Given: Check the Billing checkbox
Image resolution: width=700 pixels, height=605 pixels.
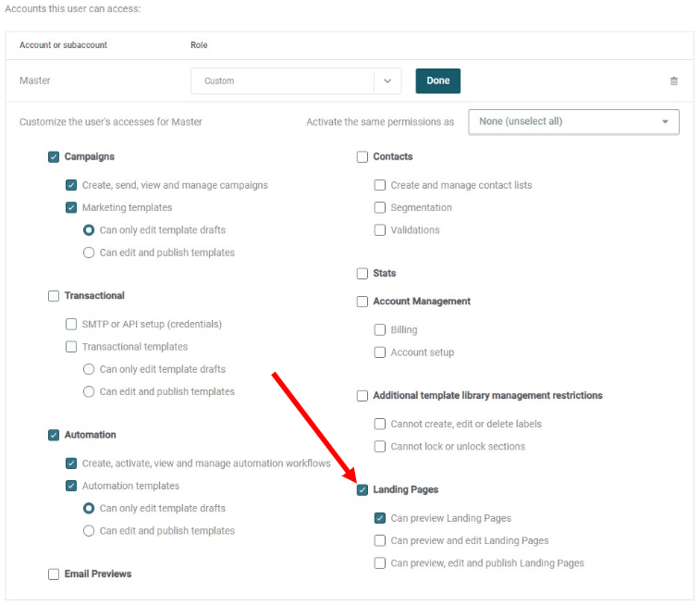Looking at the screenshot, I should [380, 330].
